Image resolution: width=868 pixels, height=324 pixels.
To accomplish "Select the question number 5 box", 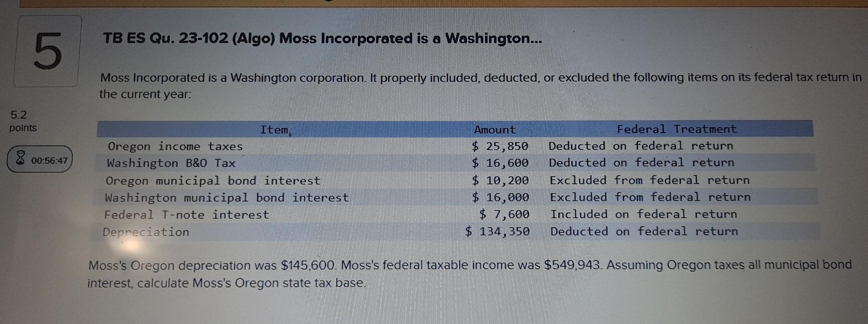I will pyautogui.click(x=47, y=51).
